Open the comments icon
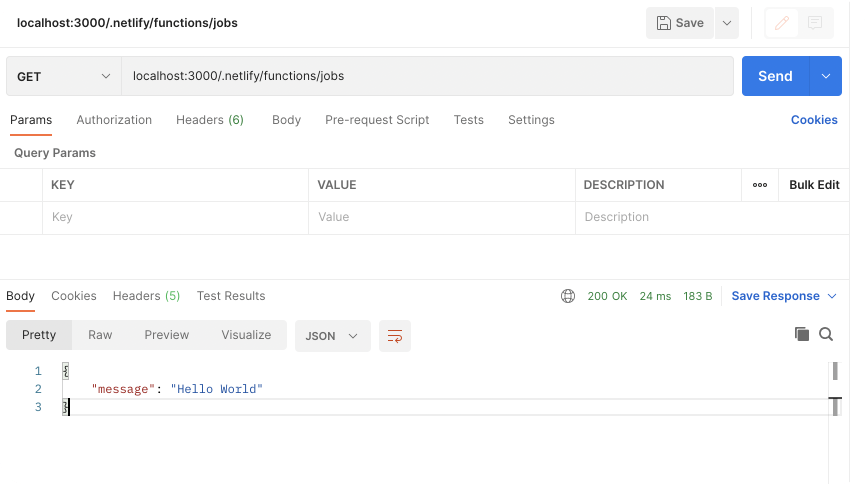865x484 pixels. coord(815,23)
